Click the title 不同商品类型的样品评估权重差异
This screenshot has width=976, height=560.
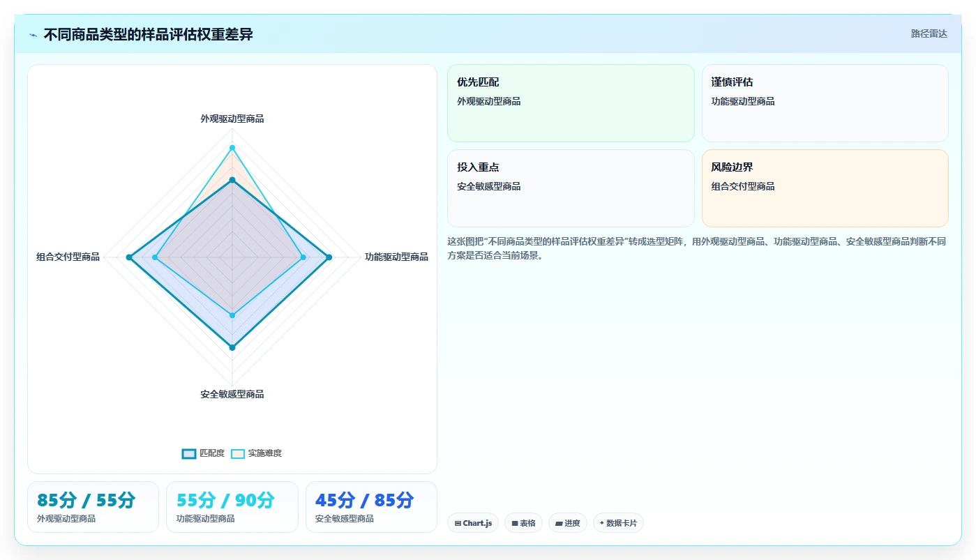pyautogui.click(x=148, y=35)
